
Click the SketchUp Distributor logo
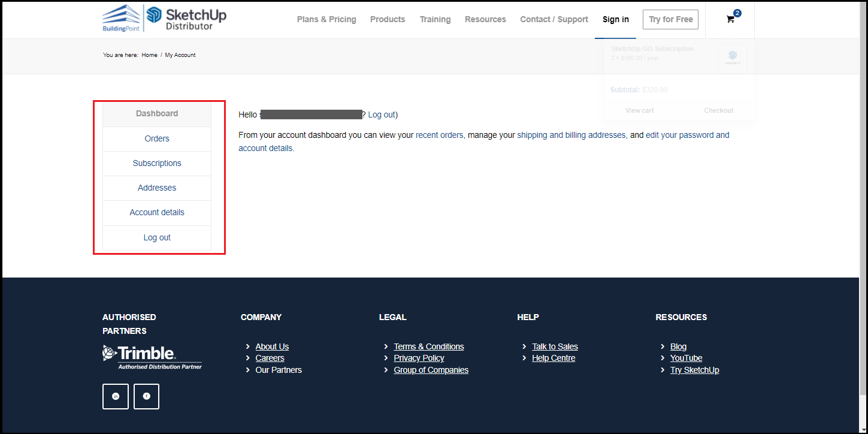pyautogui.click(x=187, y=19)
